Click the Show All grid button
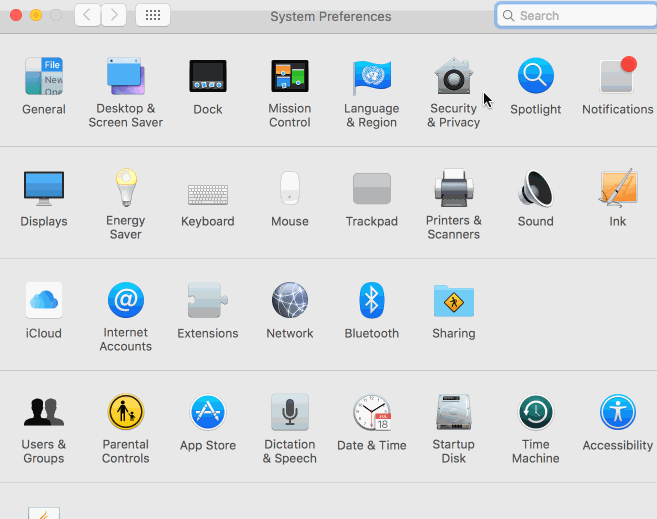Image resolution: width=657 pixels, height=519 pixels. click(153, 15)
